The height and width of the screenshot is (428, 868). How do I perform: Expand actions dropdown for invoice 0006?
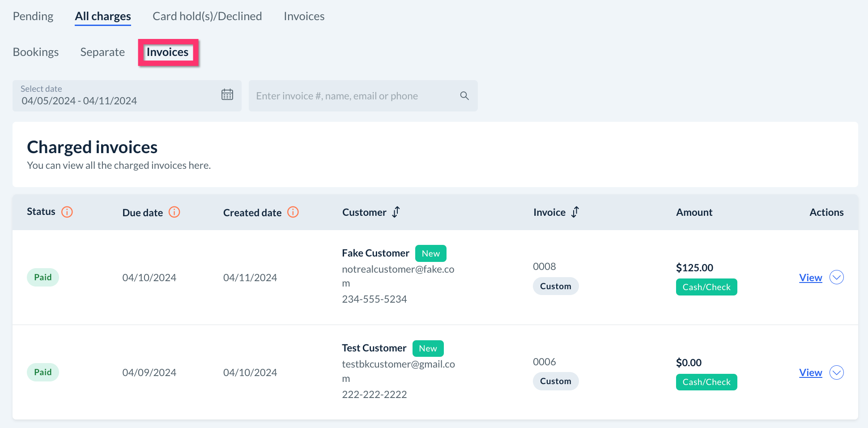[x=836, y=372]
